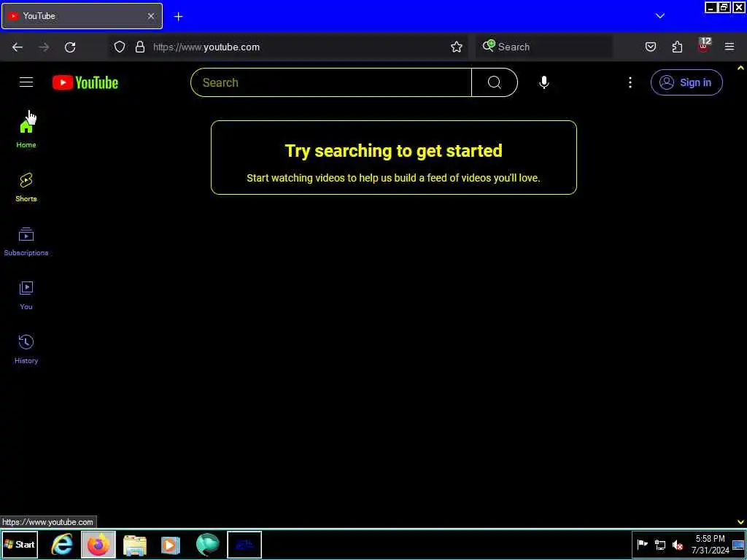747x560 pixels.
Task: Go to Home in the sidebar
Action: pyautogui.click(x=26, y=133)
